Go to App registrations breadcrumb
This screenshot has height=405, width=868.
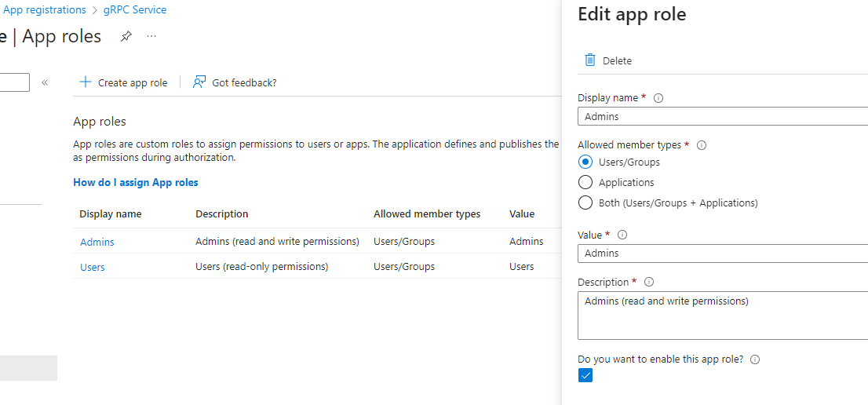(x=45, y=10)
